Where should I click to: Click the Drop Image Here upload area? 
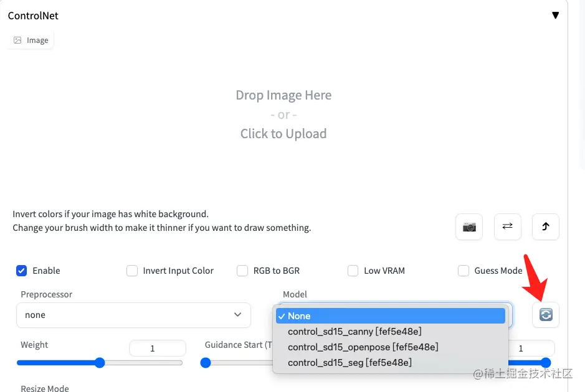tap(283, 114)
